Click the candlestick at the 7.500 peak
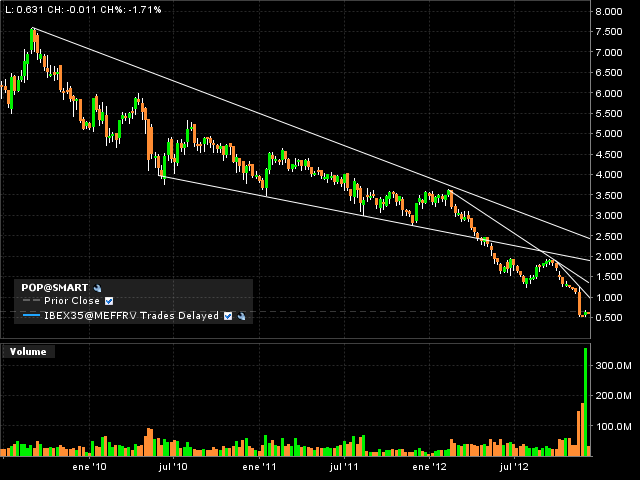Viewport: 640px width, 480px height. (32, 40)
